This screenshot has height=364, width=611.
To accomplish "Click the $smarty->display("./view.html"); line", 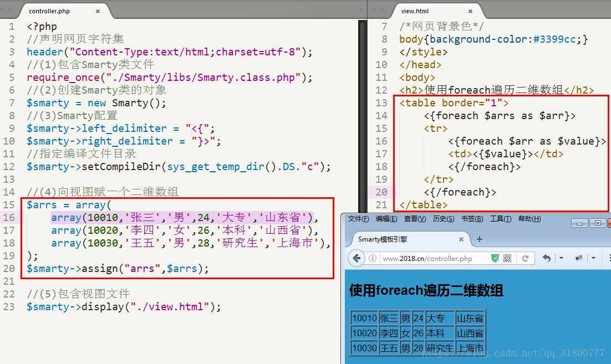I will coord(124,307).
